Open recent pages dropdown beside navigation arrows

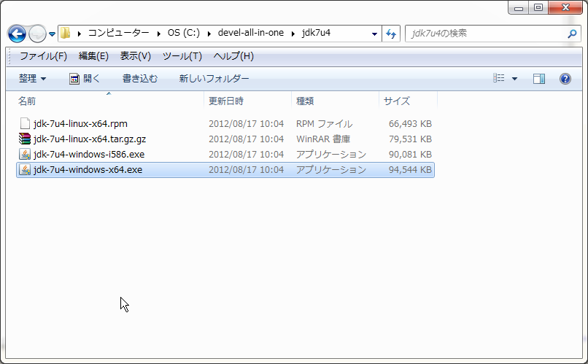[52, 34]
